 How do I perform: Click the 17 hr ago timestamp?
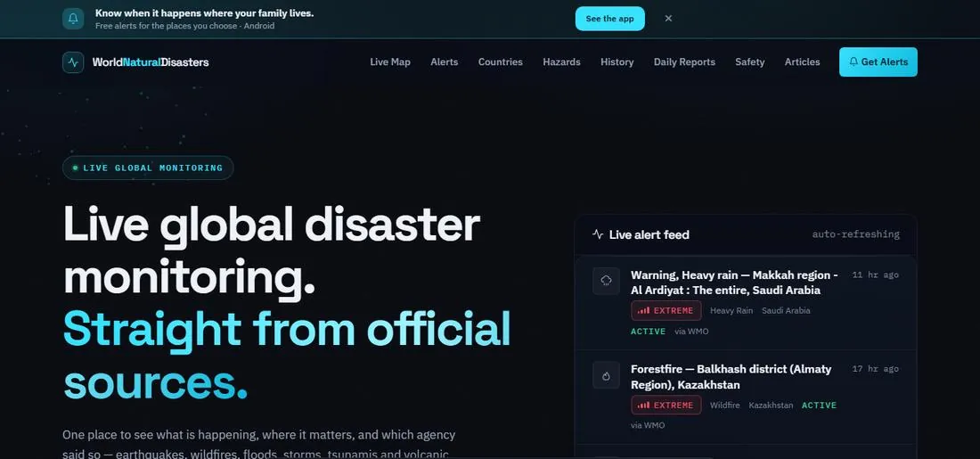(x=876, y=369)
